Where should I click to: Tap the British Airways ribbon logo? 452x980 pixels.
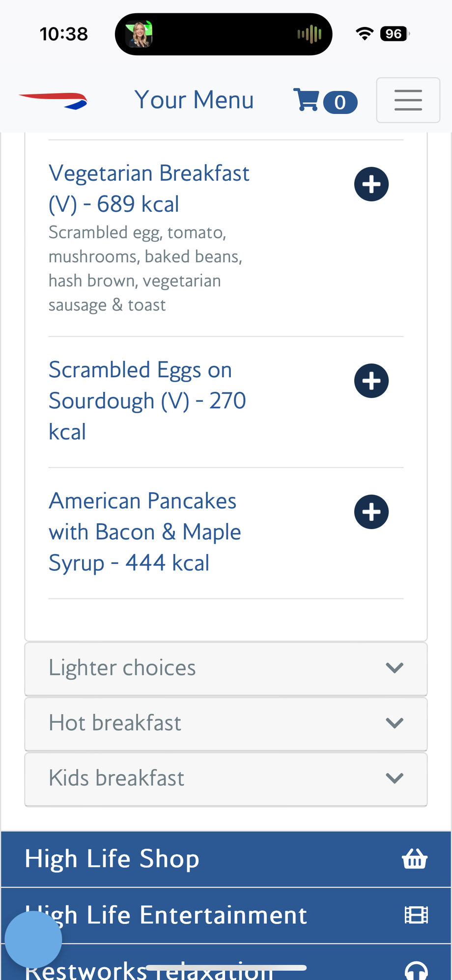53,100
